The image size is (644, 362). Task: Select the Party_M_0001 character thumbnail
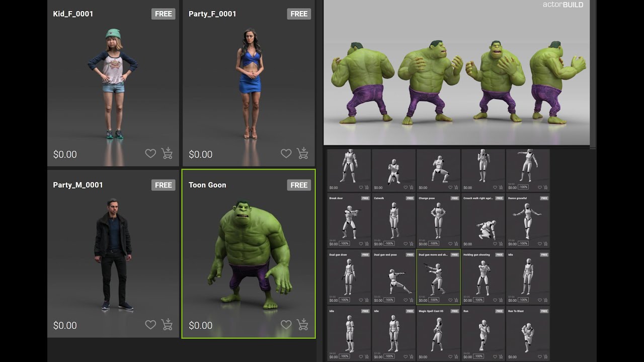point(113,254)
